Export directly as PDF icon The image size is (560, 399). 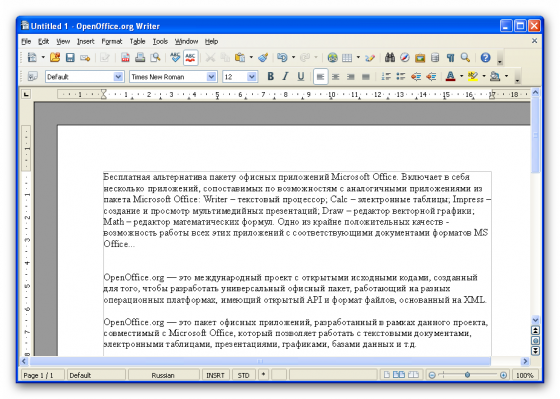coord(125,58)
